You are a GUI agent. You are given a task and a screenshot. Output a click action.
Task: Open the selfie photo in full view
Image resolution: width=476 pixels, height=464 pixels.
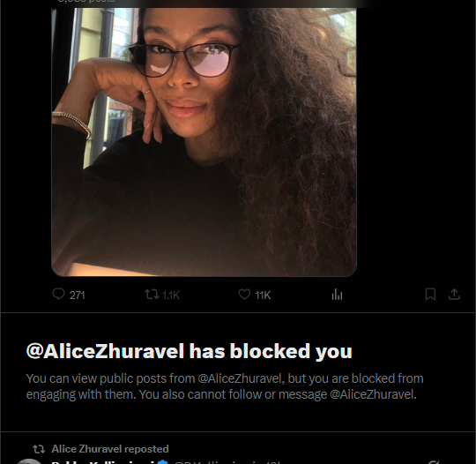pos(204,142)
